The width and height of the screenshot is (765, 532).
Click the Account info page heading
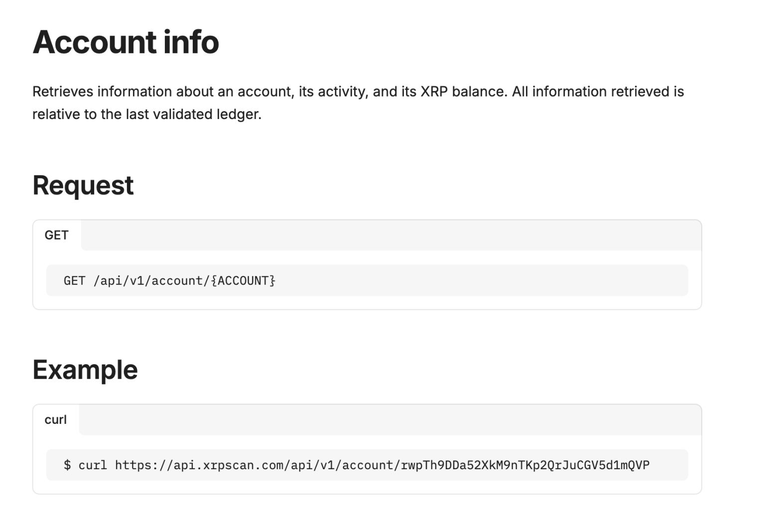125,42
